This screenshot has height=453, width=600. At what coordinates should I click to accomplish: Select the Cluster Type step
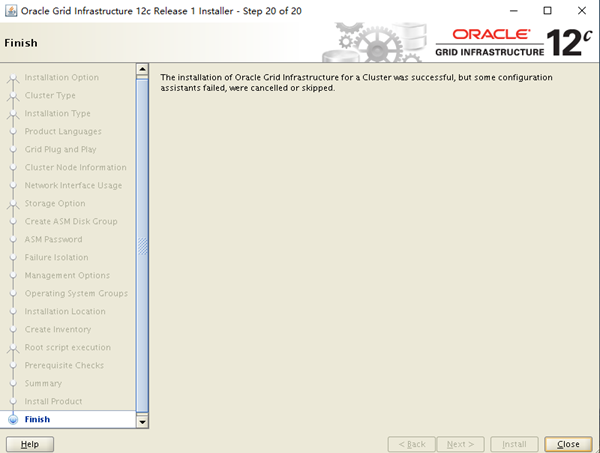pos(50,95)
